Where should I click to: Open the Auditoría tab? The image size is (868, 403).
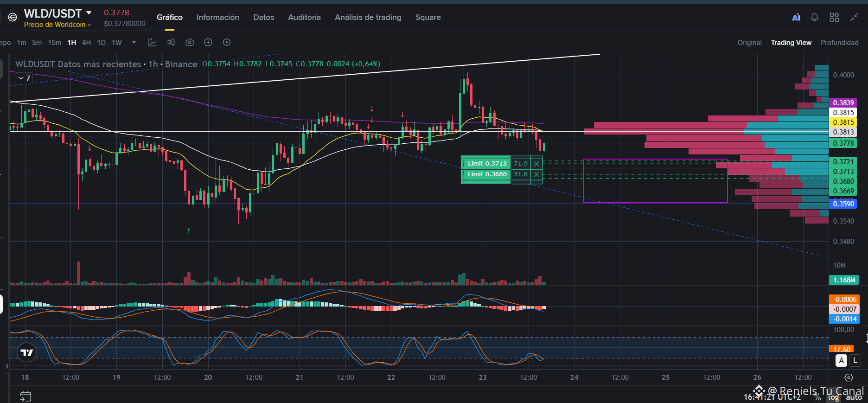click(x=304, y=17)
